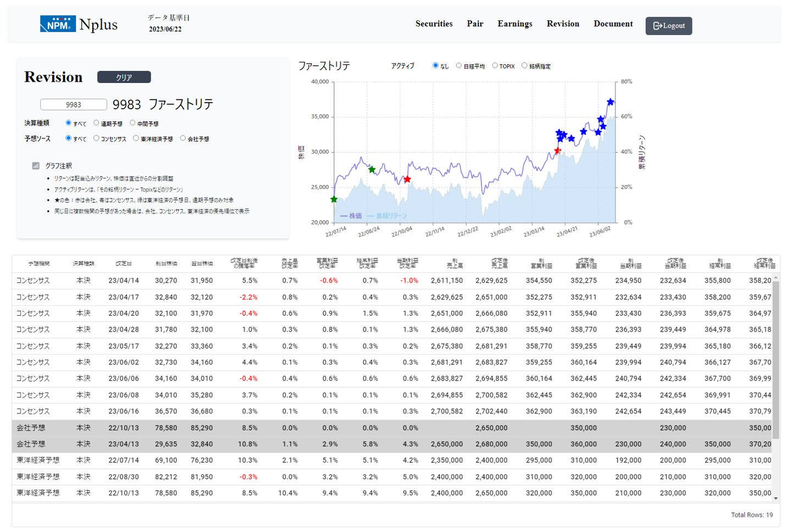This screenshot has height=532, width=788.
Task: Open the Securities menu item
Action: (x=434, y=24)
